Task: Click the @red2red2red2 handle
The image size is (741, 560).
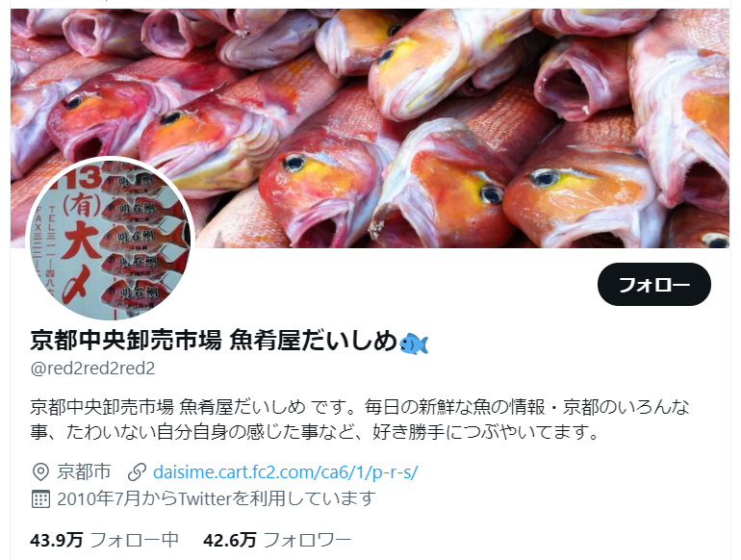Action: (x=92, y=369)
